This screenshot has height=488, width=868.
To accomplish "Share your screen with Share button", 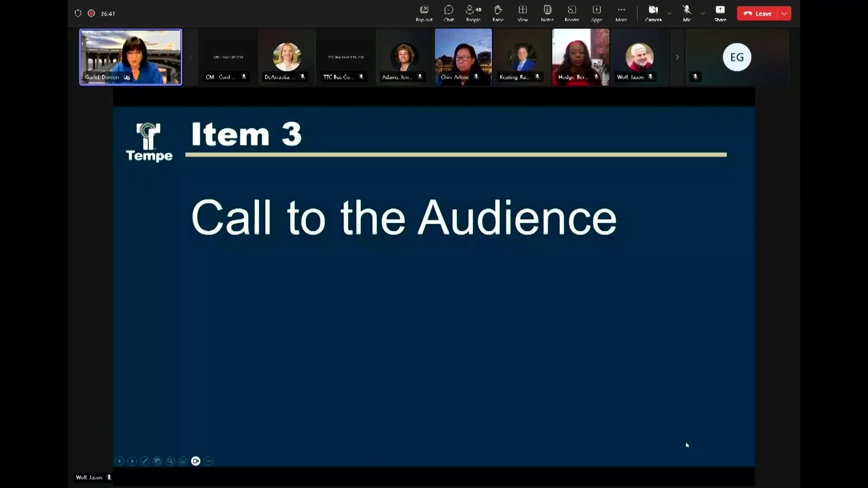I will [x=720, y=13].
